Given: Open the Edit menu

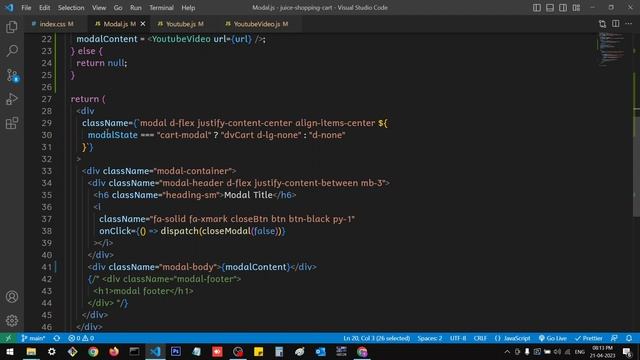Looking at the screenshot, I should click(x=44, y=8).
